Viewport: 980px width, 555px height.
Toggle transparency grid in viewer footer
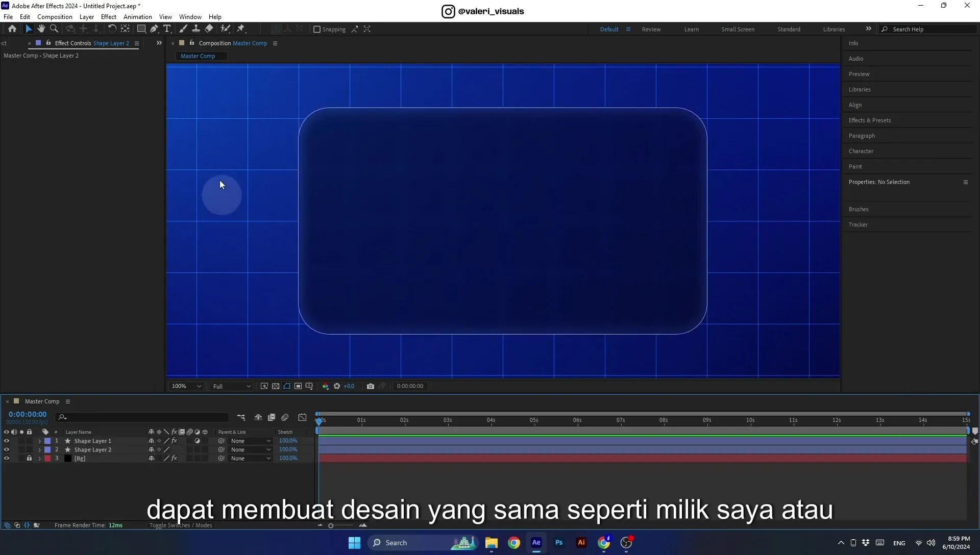[x=276, y=386]
